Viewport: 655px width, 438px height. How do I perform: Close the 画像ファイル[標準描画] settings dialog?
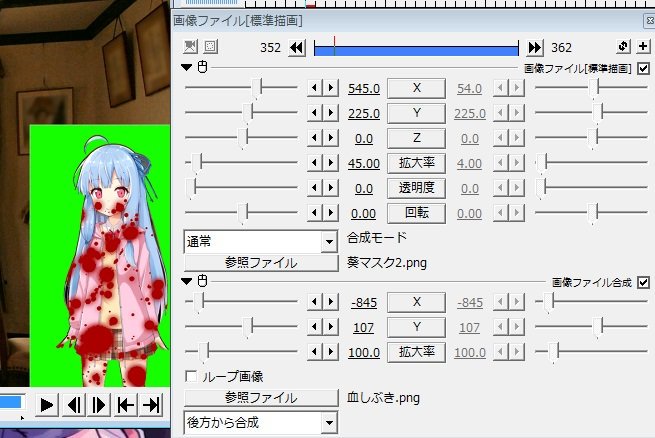(650, 20)
